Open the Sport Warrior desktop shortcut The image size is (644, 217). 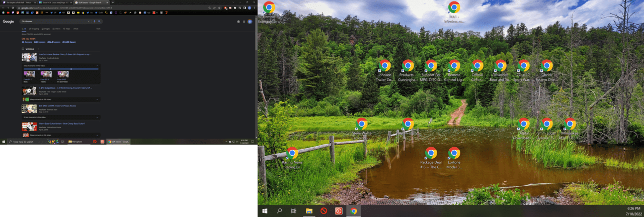click(x=524, y=70)
